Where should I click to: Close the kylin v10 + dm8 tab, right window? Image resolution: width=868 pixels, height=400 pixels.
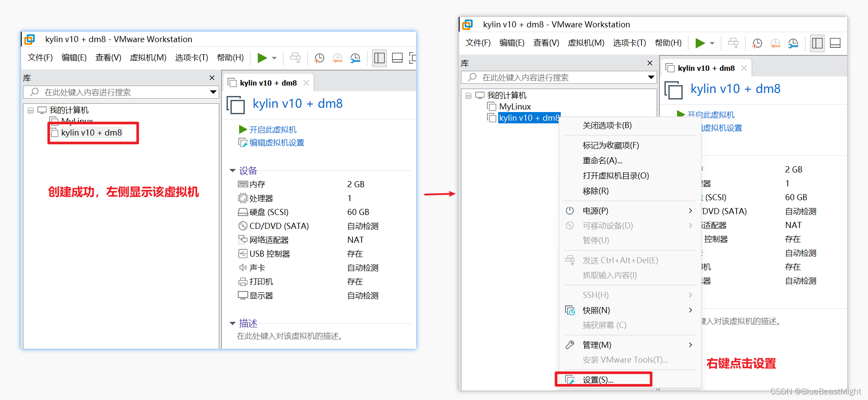click(x=744, y=68)
